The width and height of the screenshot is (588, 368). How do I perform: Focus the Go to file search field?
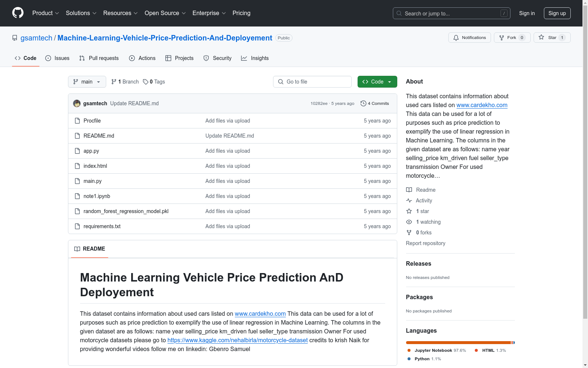(312, 82)
